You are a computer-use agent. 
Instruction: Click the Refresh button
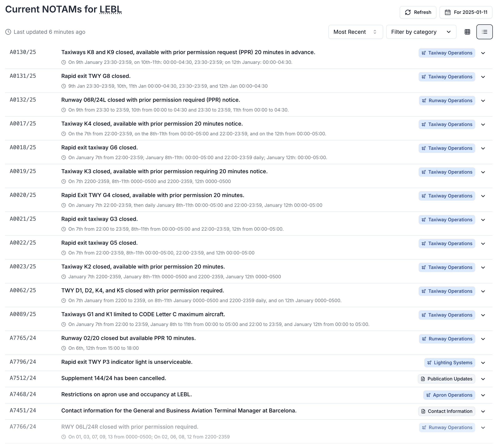coord(418,12)
